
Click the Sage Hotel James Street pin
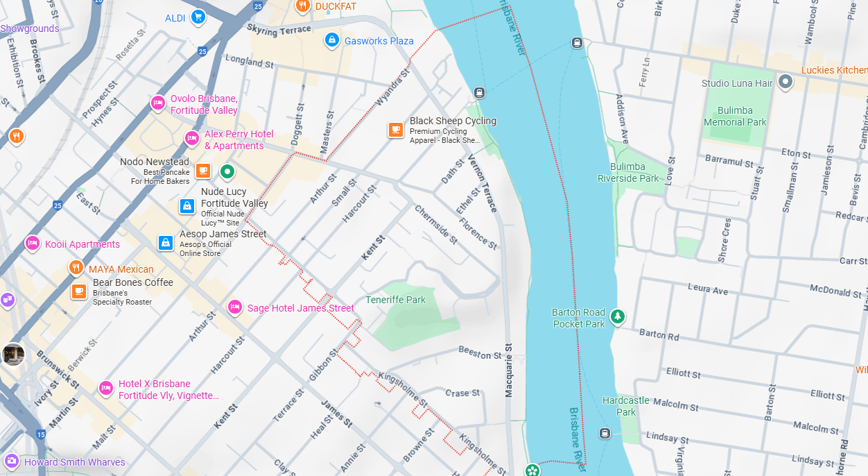[x=235, y=307]
